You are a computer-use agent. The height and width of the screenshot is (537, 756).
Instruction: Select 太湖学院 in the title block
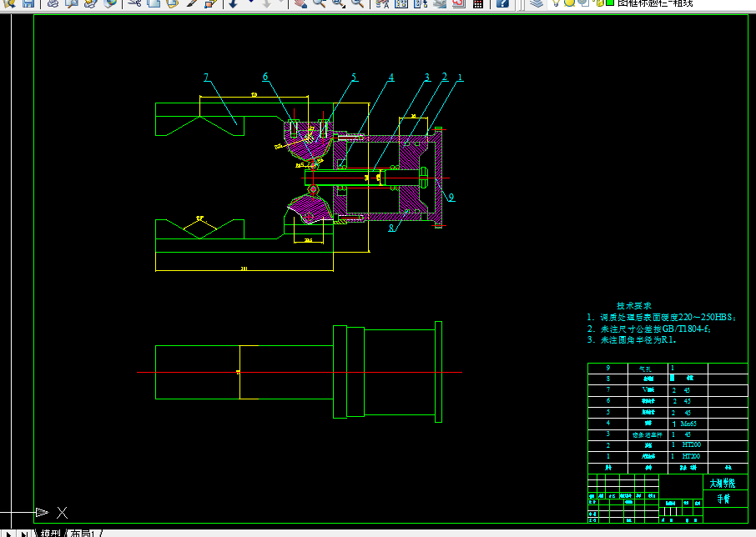[723, 483]
